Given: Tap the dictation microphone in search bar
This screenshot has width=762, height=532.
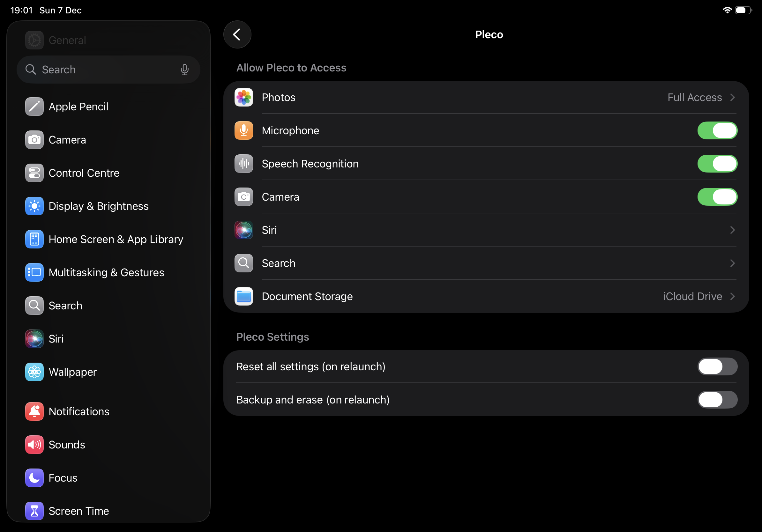Looking at the screenshot, I should point(184,70).
